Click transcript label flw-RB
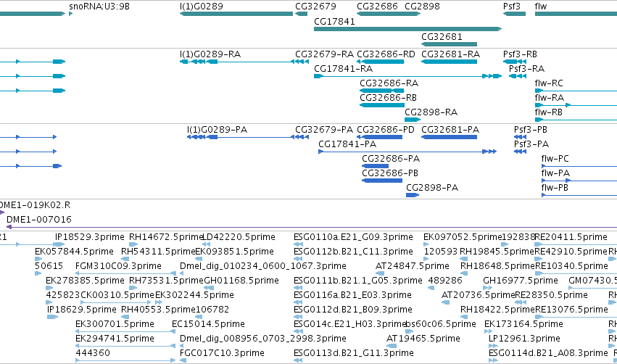 click(549, 112)
